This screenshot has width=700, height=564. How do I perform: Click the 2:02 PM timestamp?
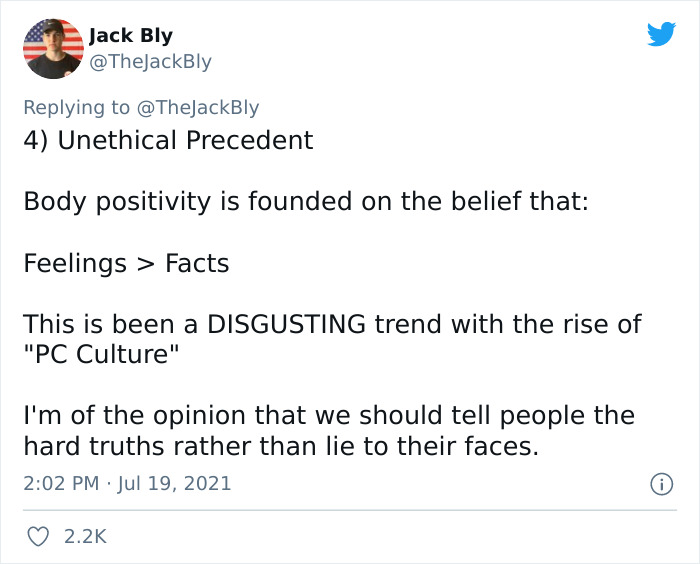(x=61, y=484)
